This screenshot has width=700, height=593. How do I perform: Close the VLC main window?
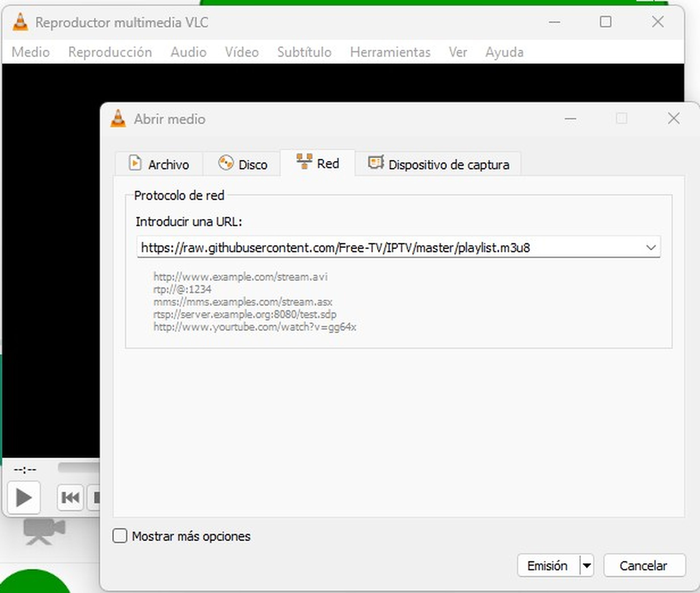pos(658,22)
